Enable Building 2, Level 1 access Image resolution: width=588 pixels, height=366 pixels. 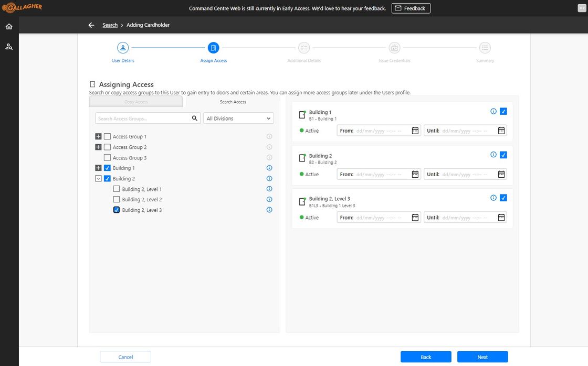116,189
